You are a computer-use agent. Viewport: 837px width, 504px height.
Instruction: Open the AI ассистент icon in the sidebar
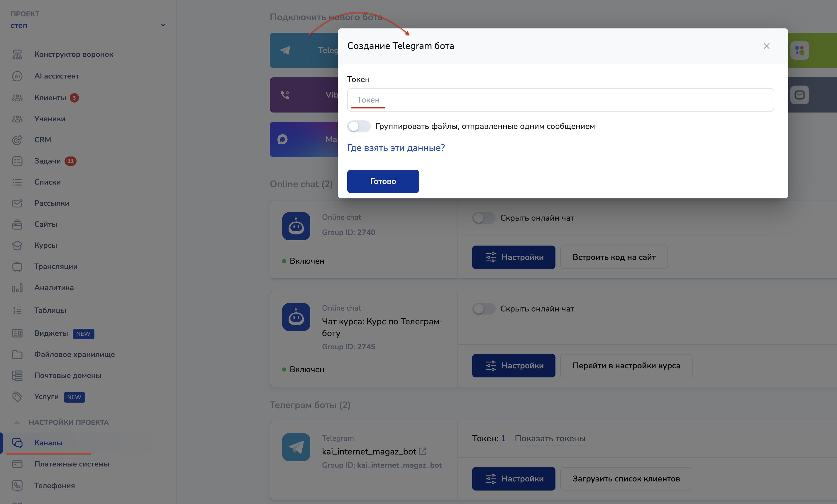17,76
